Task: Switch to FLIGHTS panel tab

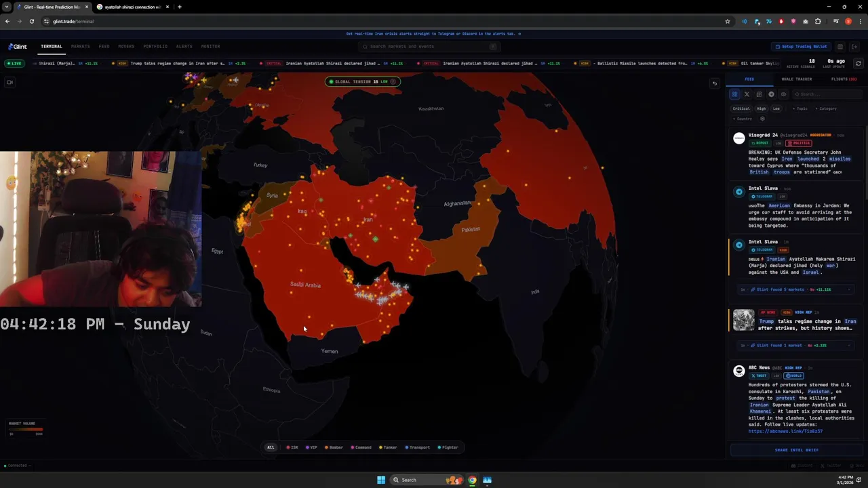Action: (x=844, y=79)
